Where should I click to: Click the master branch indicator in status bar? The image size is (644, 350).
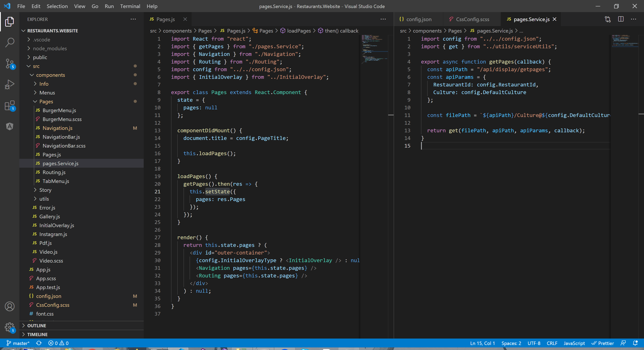(18, 343)
